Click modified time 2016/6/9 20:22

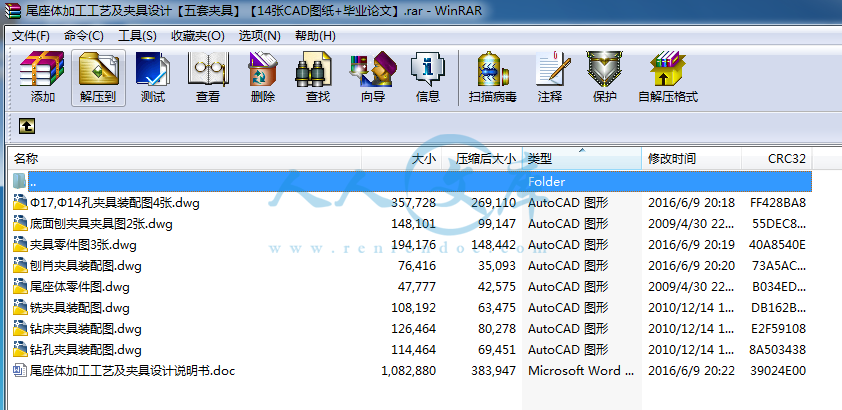[691, 371]
